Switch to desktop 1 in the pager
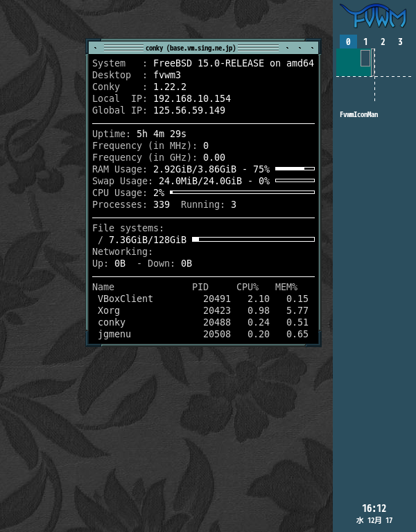 tap(365, 42)
